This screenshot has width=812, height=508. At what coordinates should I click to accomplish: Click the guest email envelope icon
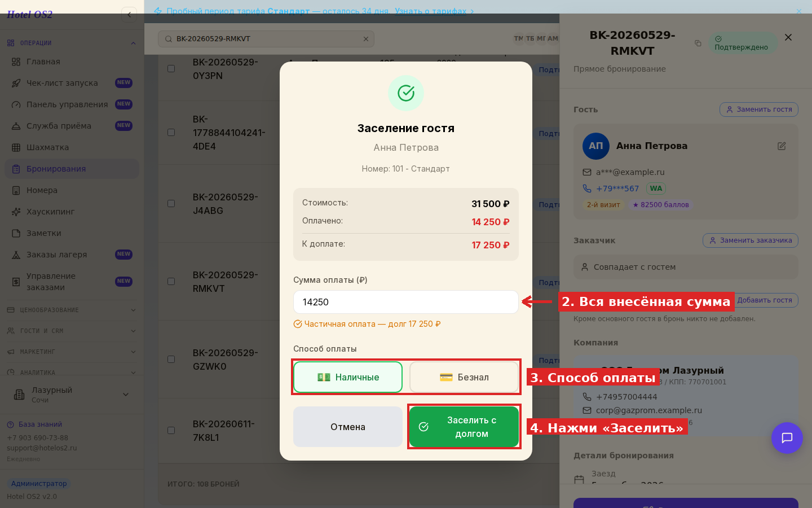(x=587, y=172)
